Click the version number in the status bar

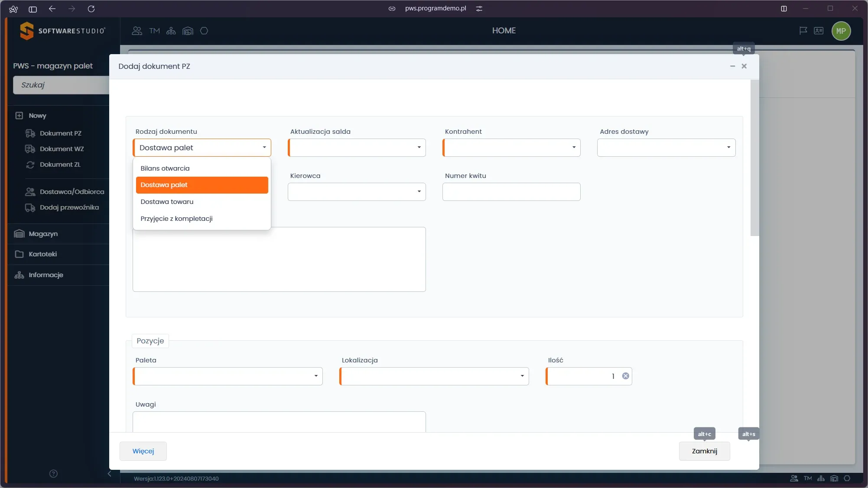(176, 478)
